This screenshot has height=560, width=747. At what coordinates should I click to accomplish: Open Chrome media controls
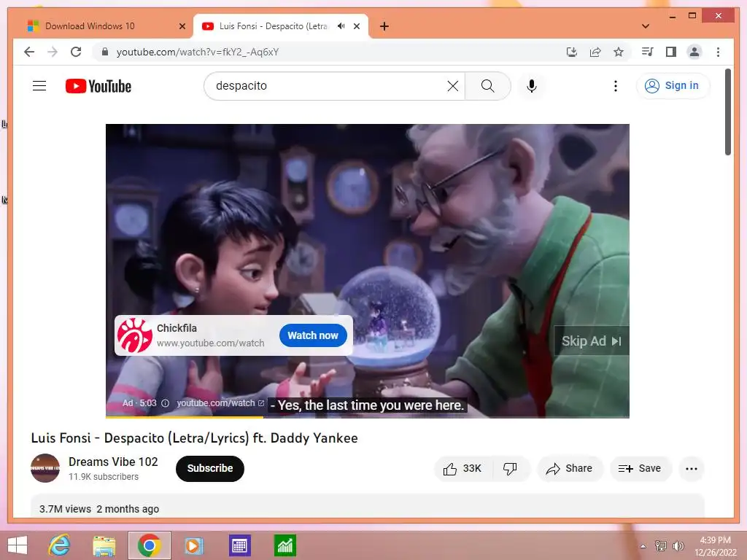click(x=648, y=52)
